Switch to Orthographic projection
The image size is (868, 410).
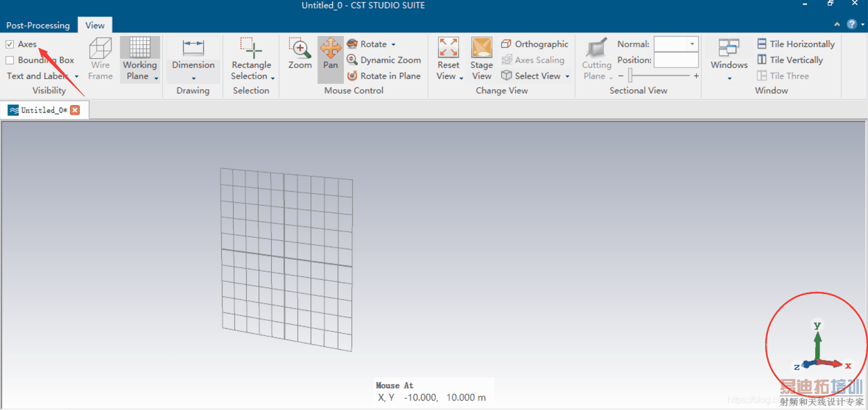[535, 44]
